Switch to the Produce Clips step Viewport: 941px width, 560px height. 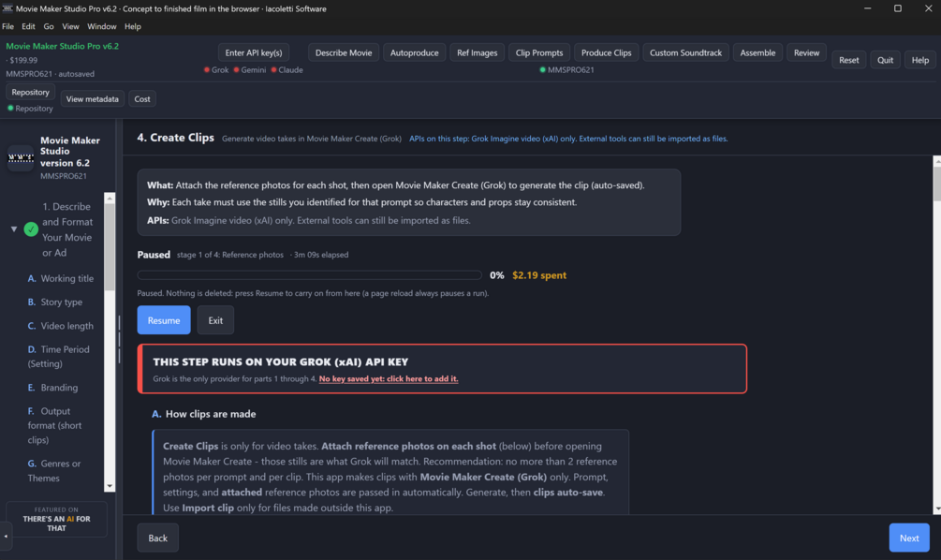(606, 52)
